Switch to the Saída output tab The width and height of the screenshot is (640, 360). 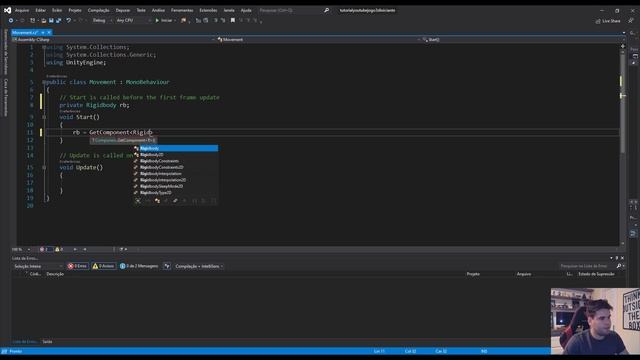point(47,342)
